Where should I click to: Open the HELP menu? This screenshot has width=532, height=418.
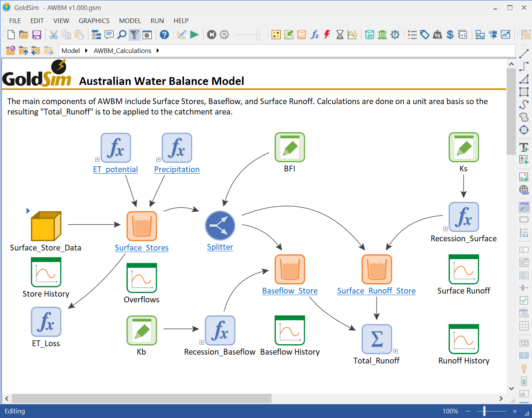click(181, 21)
